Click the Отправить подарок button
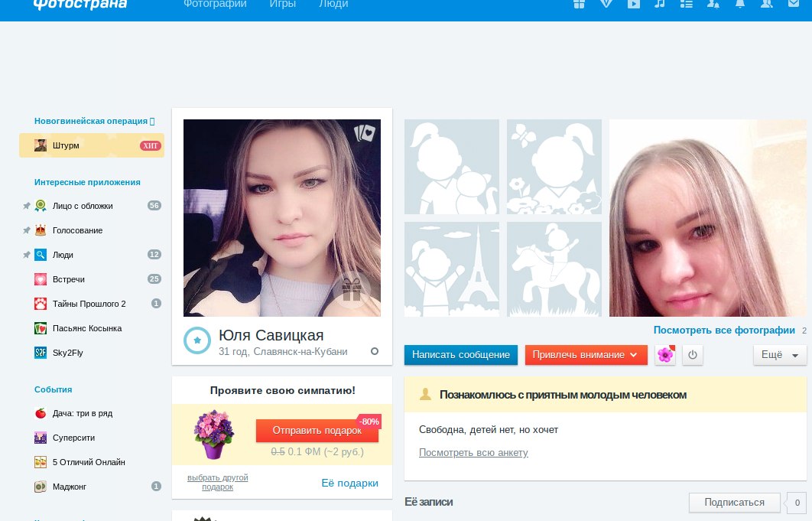This screenshot has height=521, width=812. [x=317, y=431]
